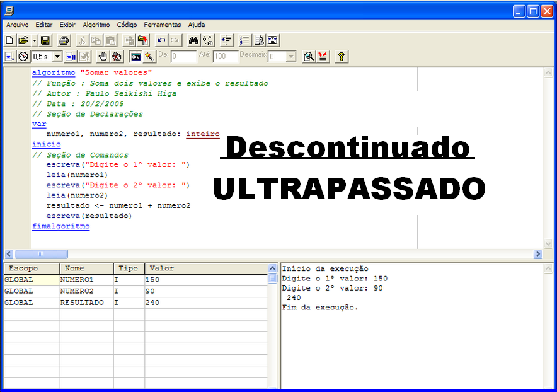Image resolution: width=557 pixels, height=392 pixels.
Task: Toggle the block indent icon
Action: coord(226,40)
